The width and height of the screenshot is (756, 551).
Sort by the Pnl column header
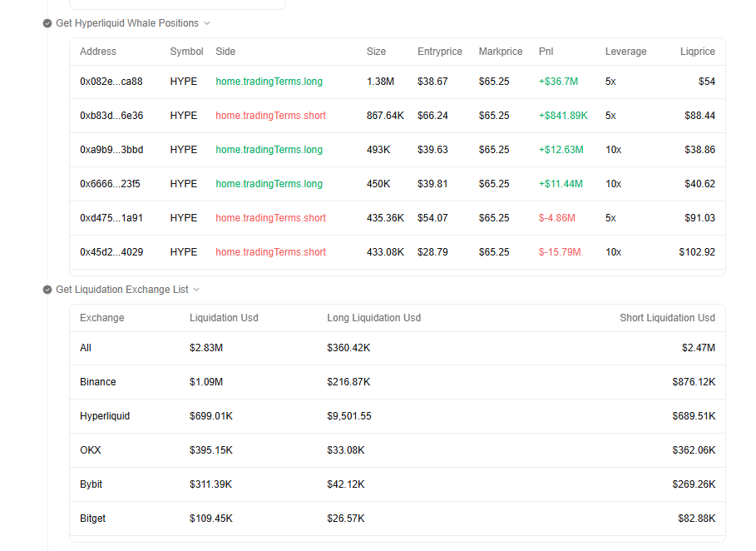pyautogui.click(x=546, y=52)
